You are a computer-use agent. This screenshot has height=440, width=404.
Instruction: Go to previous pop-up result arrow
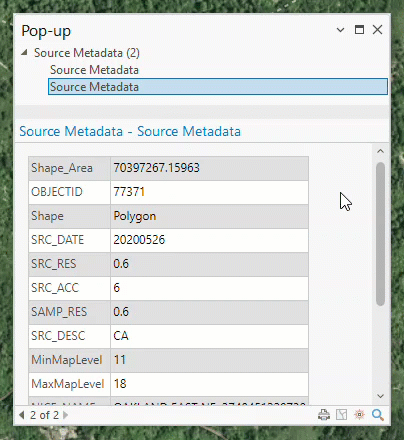click(22, 415)
